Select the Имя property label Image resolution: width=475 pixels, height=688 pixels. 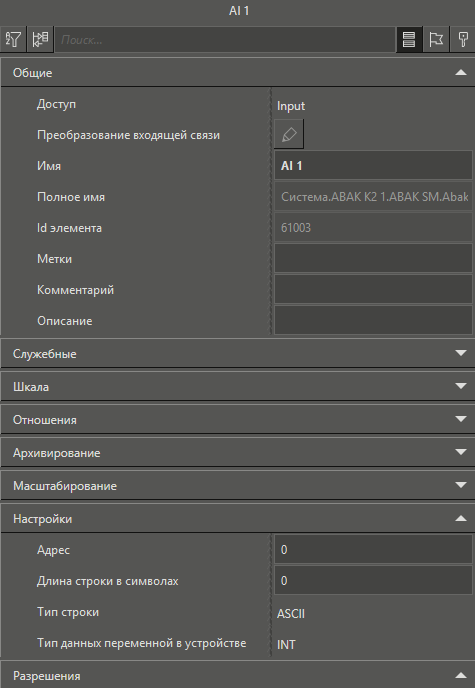click(x=49, y=166)
